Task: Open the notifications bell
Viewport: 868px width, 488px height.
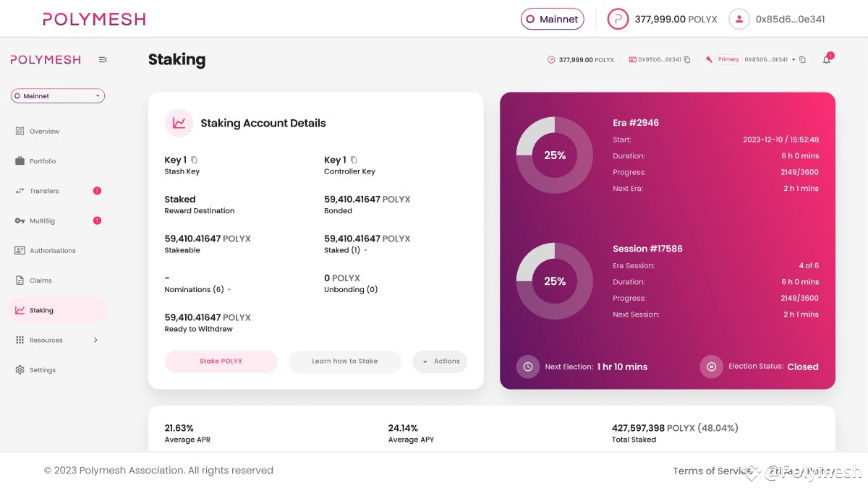Action: pyautogui.click(x=826, y=60)
